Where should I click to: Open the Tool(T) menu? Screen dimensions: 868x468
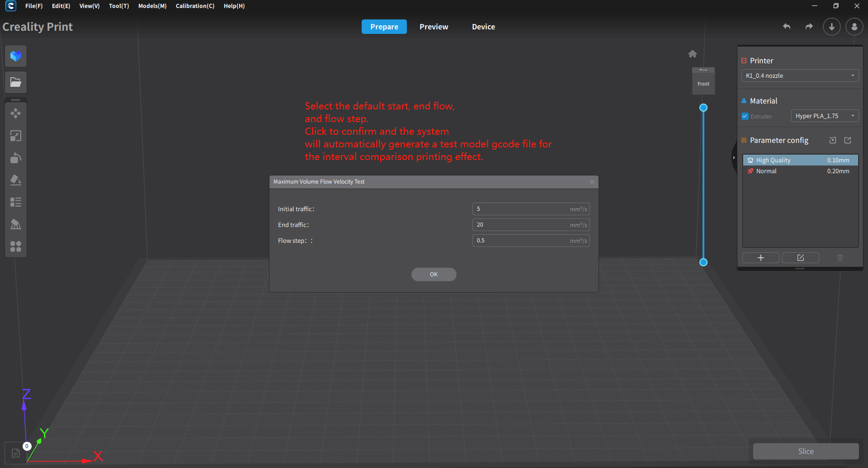[x=119, y=6]
